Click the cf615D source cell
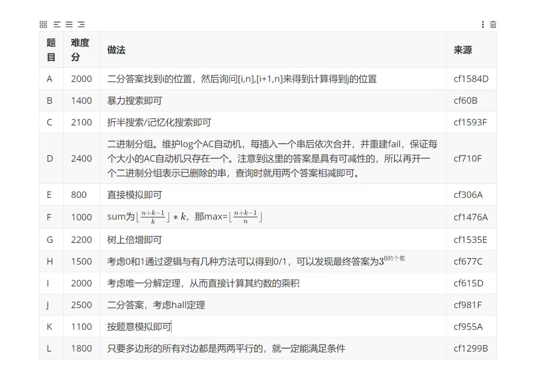The height and width of the screenshot is (392, 543). pyautogui.click(x=471, y=283)
